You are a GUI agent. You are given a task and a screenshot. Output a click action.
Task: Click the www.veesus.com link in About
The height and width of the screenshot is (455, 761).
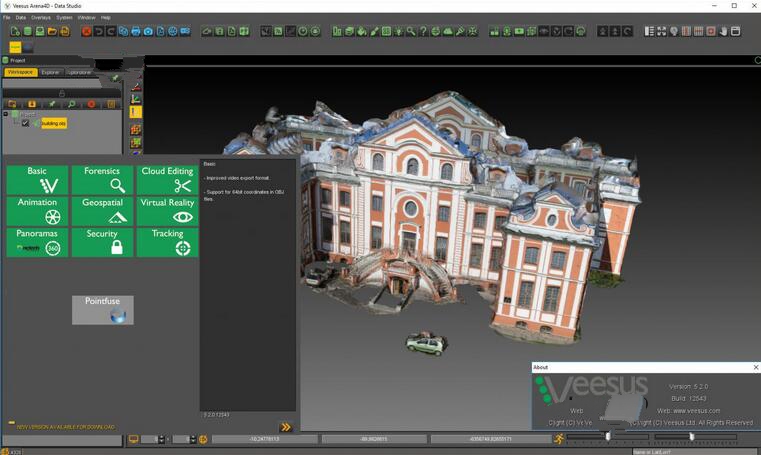coord(696,410)
